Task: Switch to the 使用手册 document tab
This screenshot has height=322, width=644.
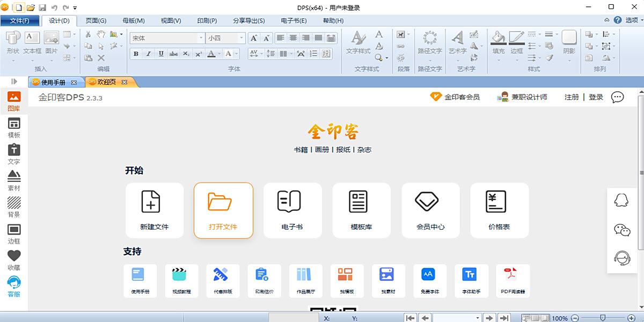Action: (53, 82)
